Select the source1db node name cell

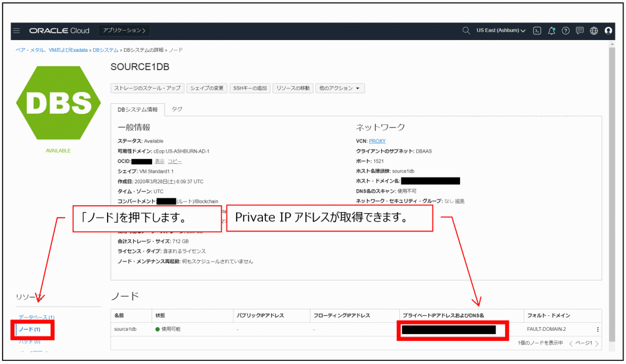[125, 330]
